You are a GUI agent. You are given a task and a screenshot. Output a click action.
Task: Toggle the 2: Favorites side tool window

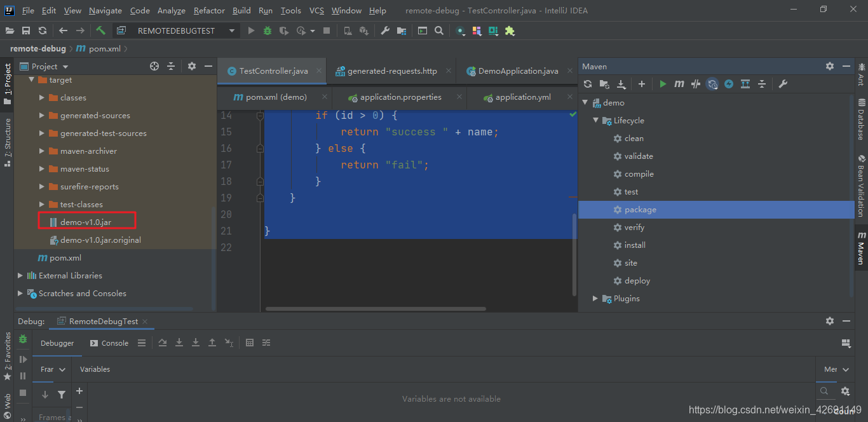tap(8, 356)
